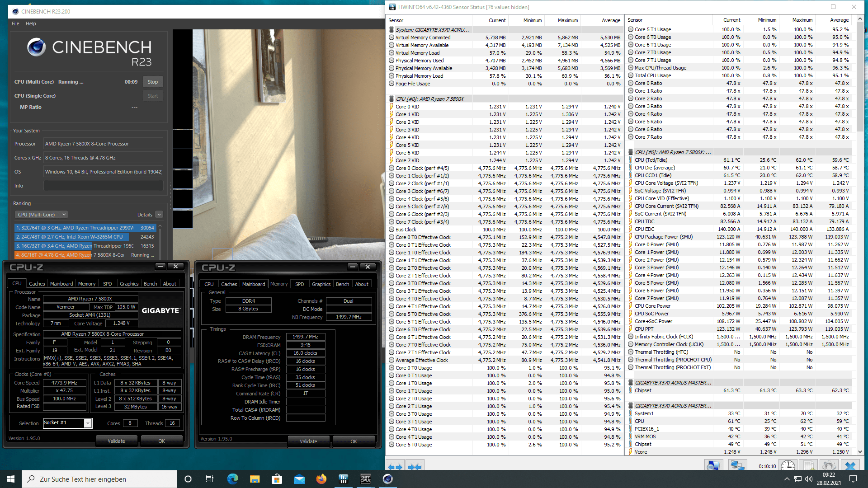Select the Threadripper 2990WX ranking entry
This screenshot has width=868, height=488.
click(x=85, y=228)
